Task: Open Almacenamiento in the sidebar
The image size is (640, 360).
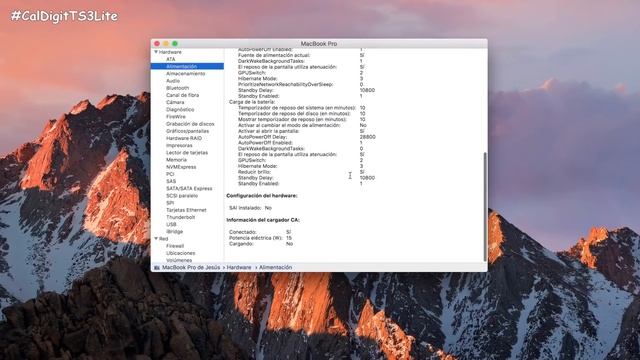Action: click(185, 73)
